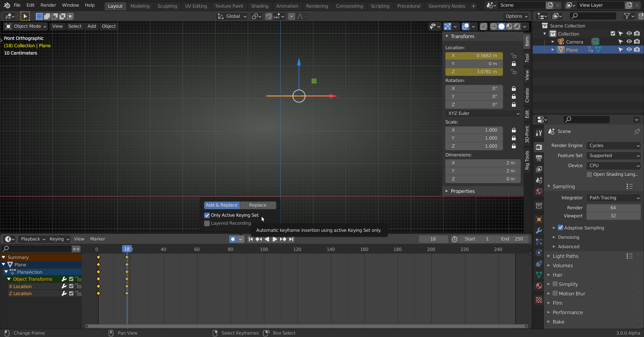Switch to the Shading workspace tab
Image resolution: width=644 pixels, height=337 pixels.
pos(260,6)
